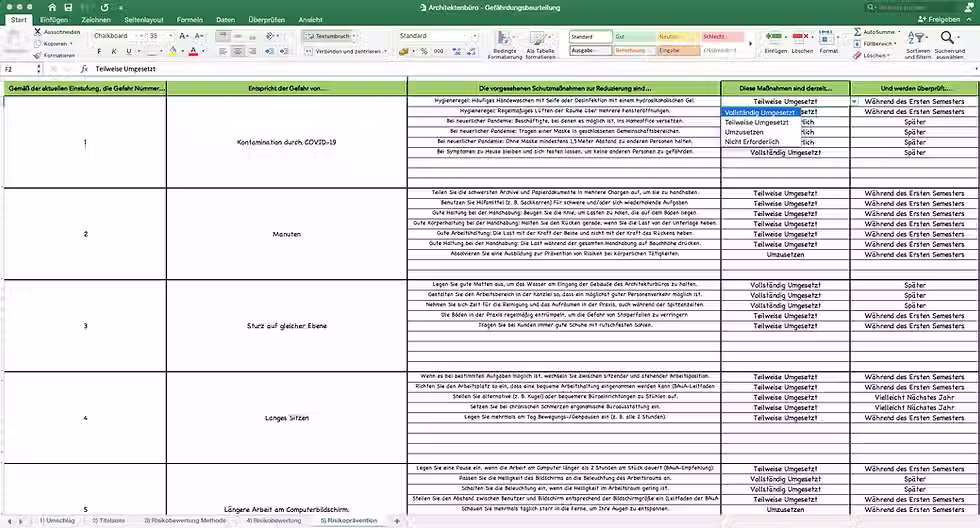Open Bedingte Formatierung

point(504,45)
